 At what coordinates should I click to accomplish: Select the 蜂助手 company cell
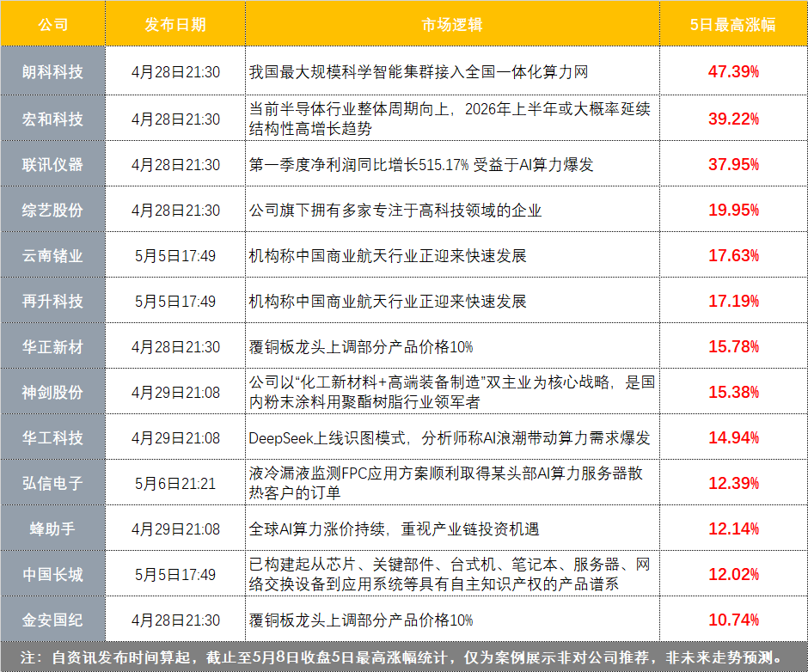pos(52,528)
